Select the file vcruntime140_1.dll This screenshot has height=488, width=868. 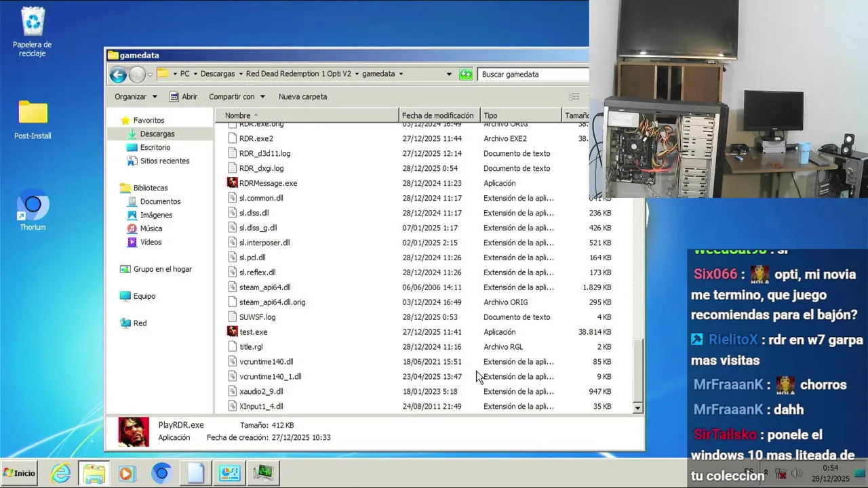point(270,377)
